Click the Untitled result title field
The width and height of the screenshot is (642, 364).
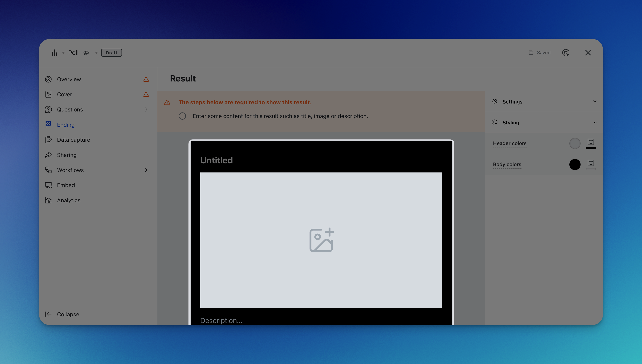tap(216, 160)
